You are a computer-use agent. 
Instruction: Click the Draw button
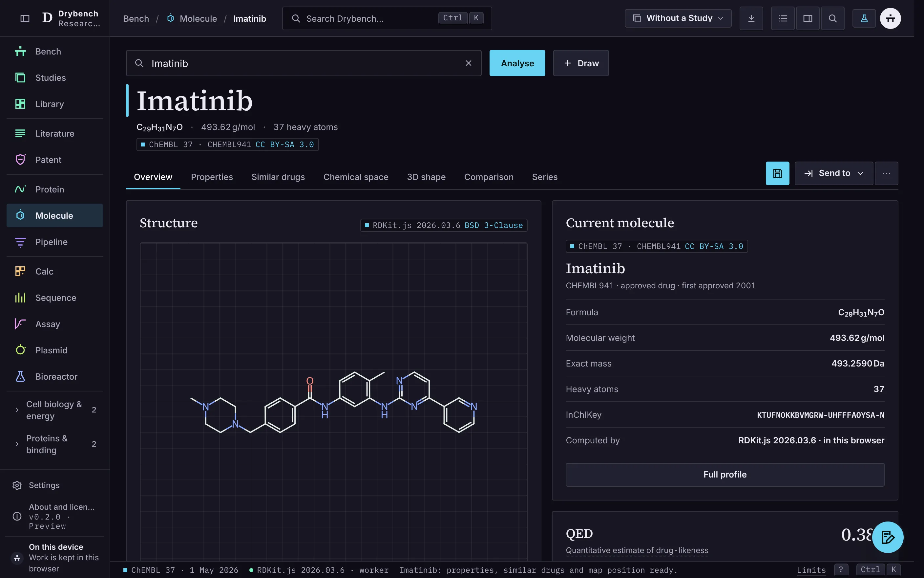point(581,63)
